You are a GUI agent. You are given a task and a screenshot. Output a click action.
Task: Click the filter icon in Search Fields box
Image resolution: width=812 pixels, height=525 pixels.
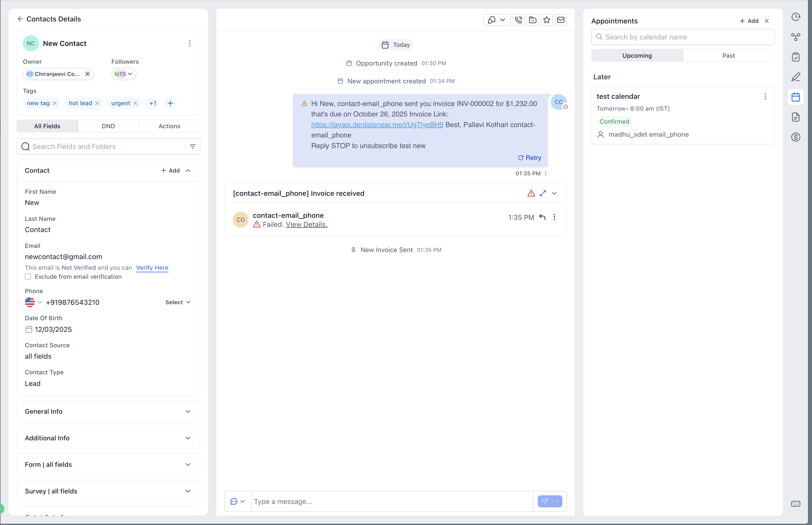click(193, 146)
